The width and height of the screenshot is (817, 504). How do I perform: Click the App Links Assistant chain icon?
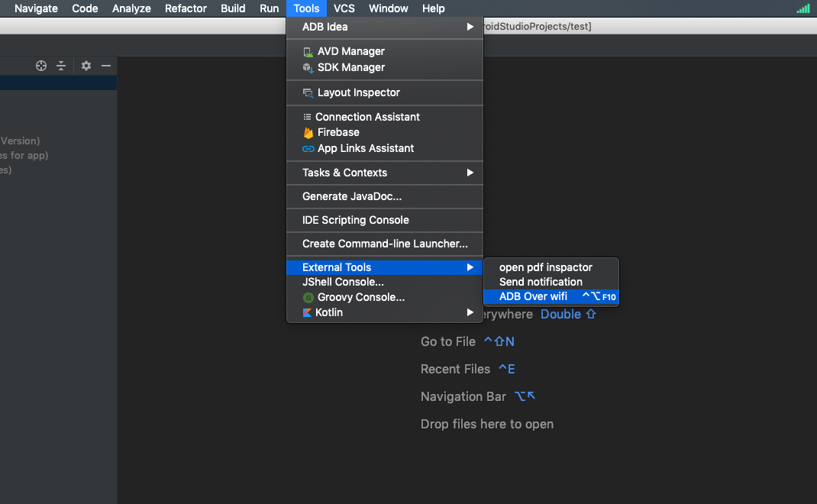coord(308,149)
